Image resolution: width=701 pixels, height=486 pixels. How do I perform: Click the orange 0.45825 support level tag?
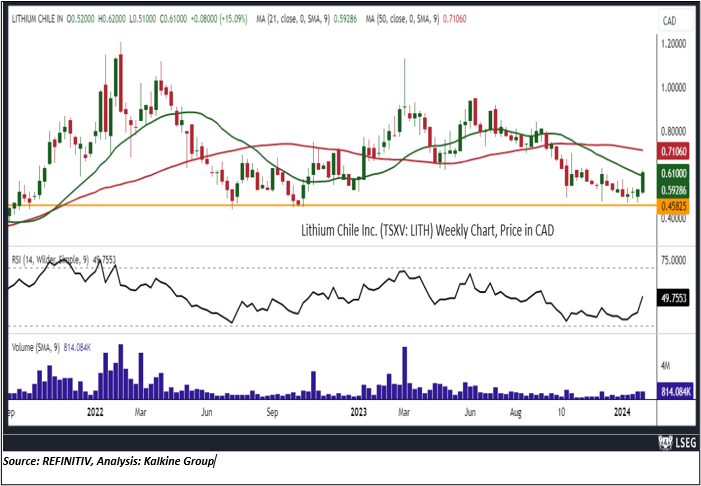672,206
